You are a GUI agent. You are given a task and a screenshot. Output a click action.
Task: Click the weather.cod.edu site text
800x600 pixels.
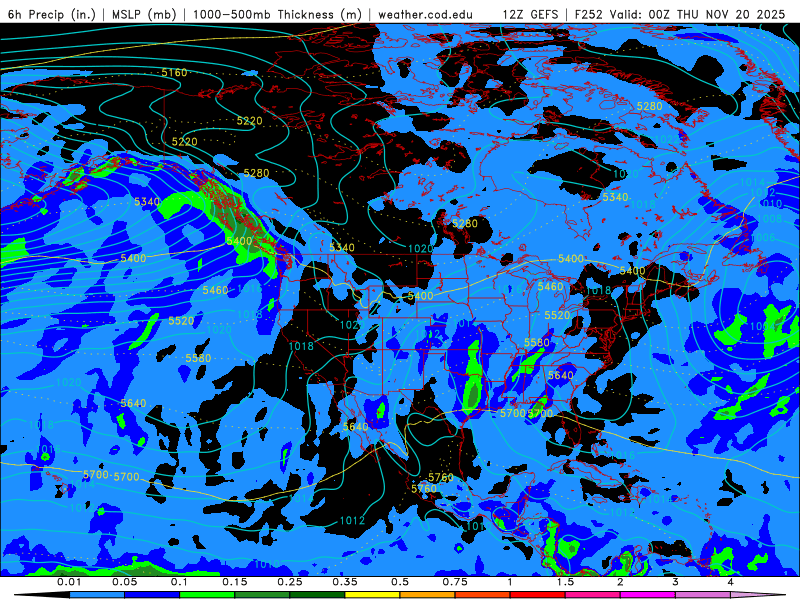tap(425, 15)
